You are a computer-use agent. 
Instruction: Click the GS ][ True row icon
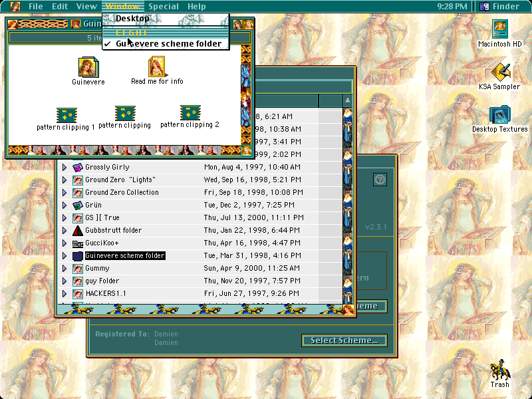[78, 218]
